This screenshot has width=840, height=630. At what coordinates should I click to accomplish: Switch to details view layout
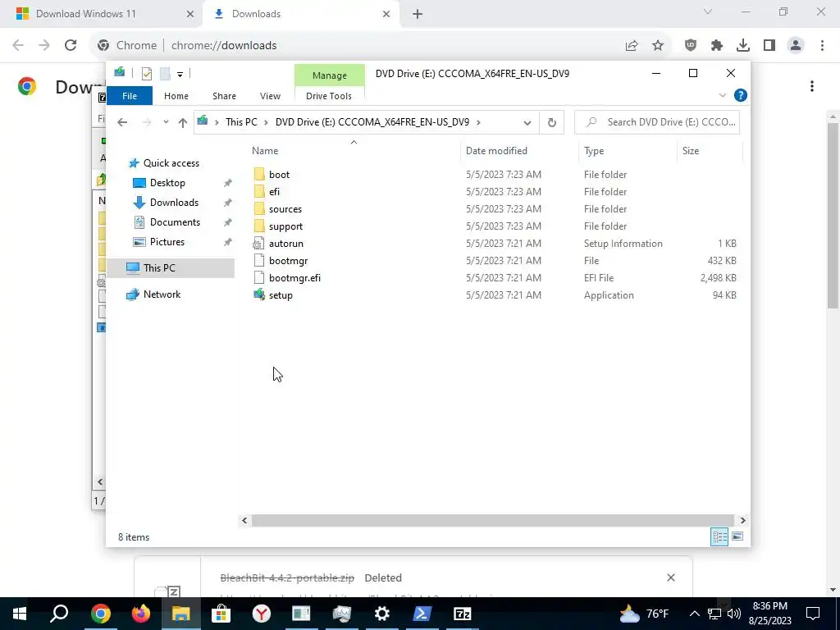pyautogui.click(x=719, y=536)
